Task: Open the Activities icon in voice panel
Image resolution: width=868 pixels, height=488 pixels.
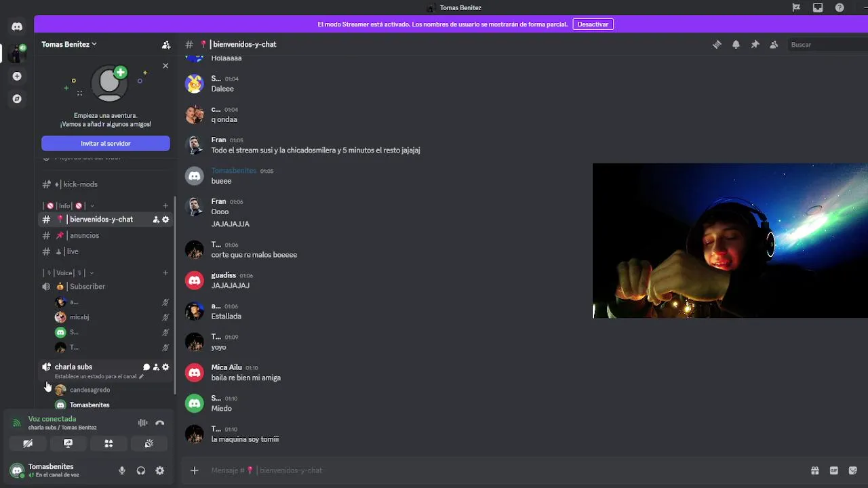Action: [x=108, y=443]
